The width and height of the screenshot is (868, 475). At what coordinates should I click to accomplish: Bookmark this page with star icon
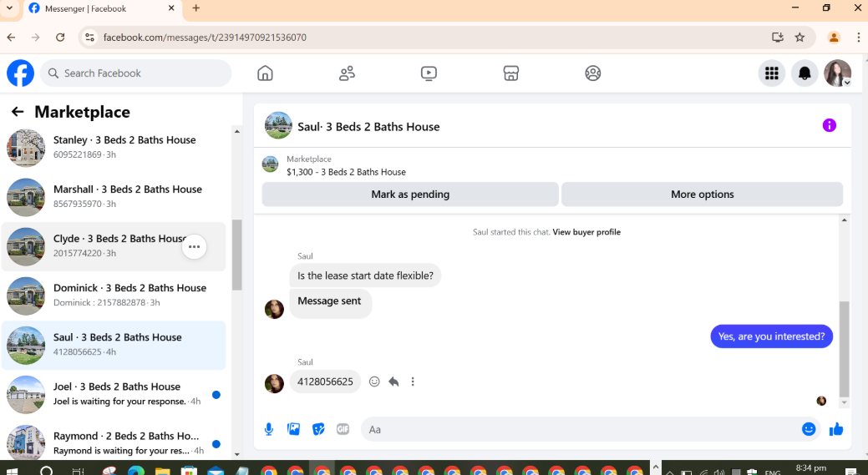point(799,38)
